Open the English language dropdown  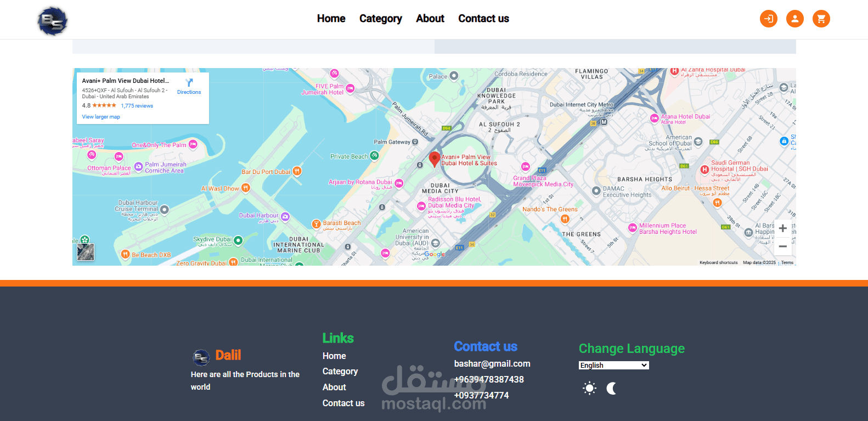614,365
